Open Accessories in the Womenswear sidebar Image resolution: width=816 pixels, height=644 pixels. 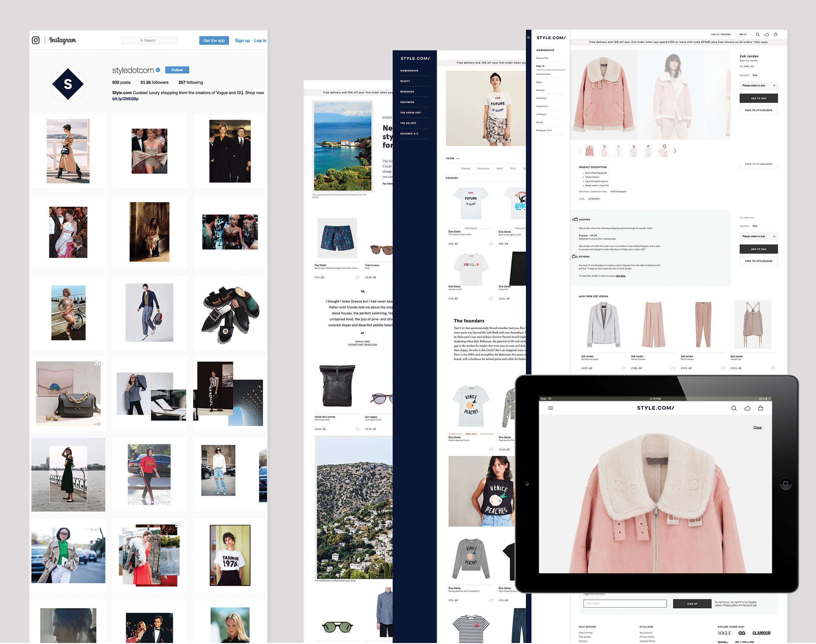coord(544,74)
